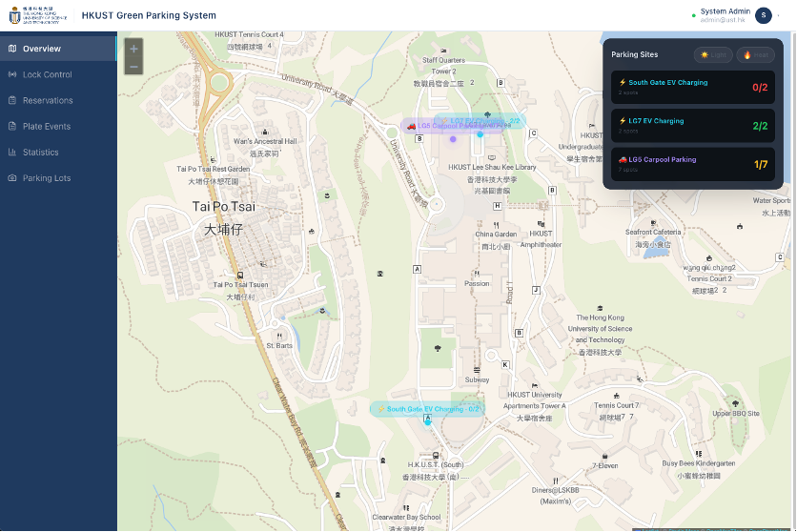This screenshot has width=797, height=532.
Task: Click the car icon on LG5 card
Action: tap(623, 159)
